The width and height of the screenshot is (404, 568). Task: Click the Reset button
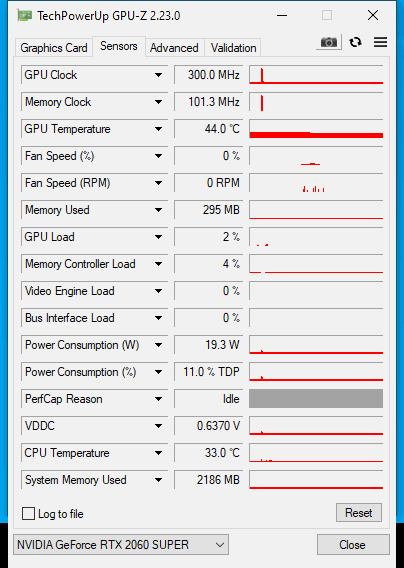point(359,513)
